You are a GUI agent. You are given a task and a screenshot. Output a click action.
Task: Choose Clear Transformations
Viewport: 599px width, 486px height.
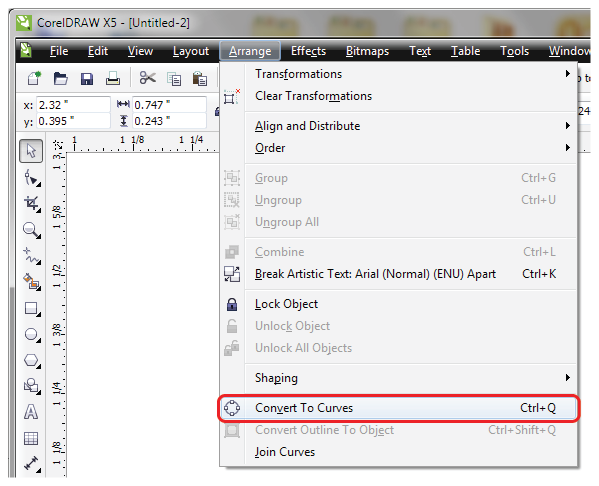pos(398,96)
